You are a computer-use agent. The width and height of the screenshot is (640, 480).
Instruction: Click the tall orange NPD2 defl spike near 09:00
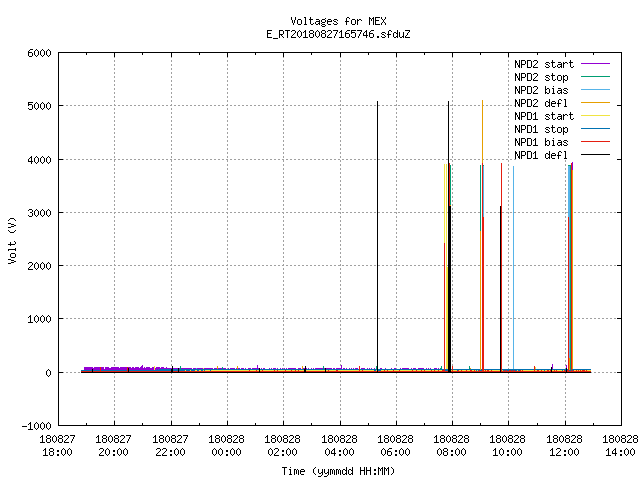tap(482, 131)
